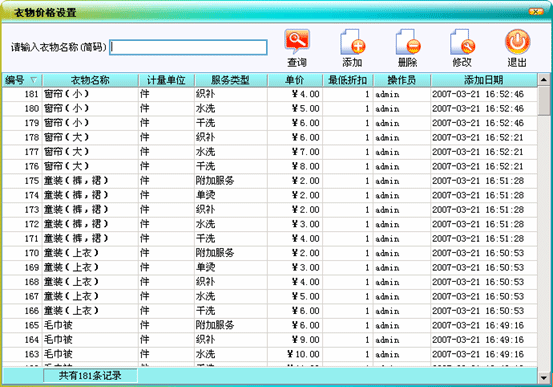Click the 服务类型 column header
This screenshot has height=387, width=553.
click(231, 80)
